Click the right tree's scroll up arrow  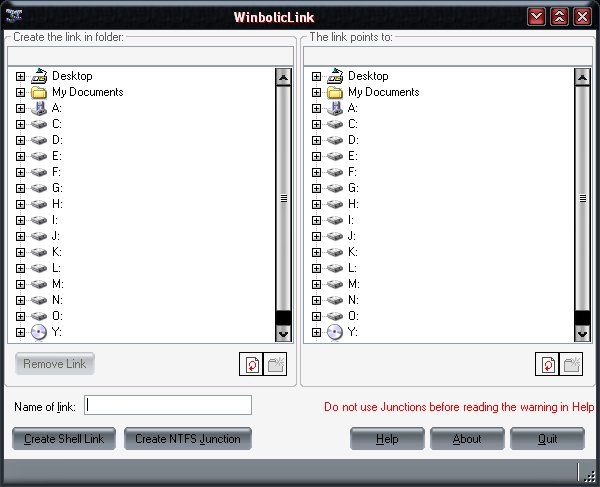tap(579, 78)
